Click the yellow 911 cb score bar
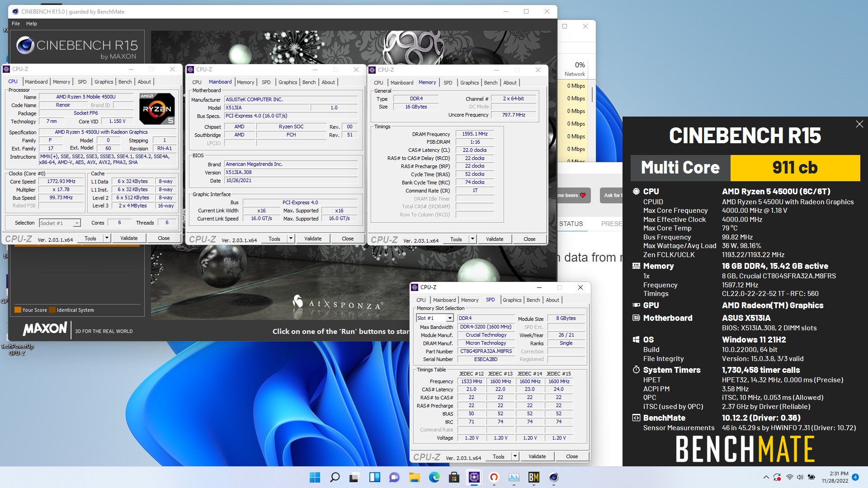Screen dimensions: 868x488 [x=795, y=168]
